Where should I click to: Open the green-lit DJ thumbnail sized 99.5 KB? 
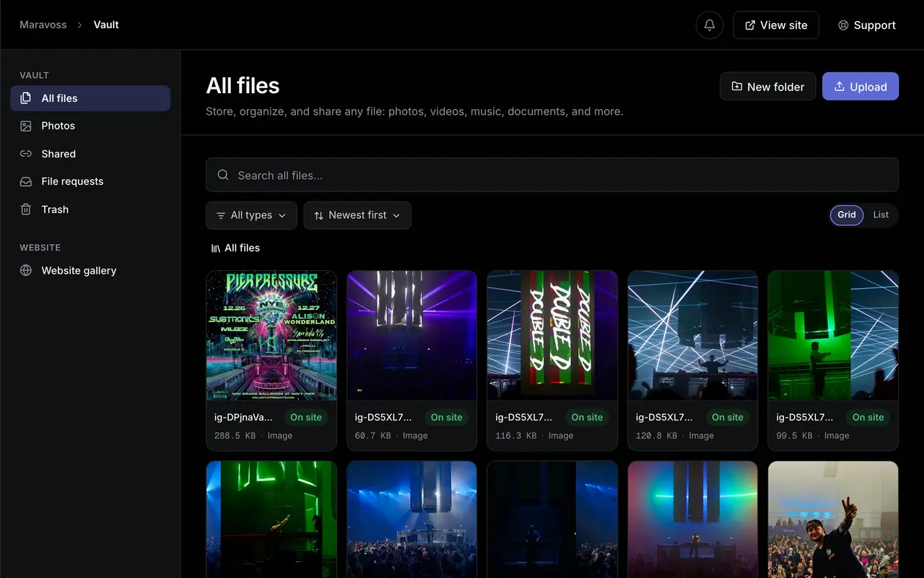[833, 335]
